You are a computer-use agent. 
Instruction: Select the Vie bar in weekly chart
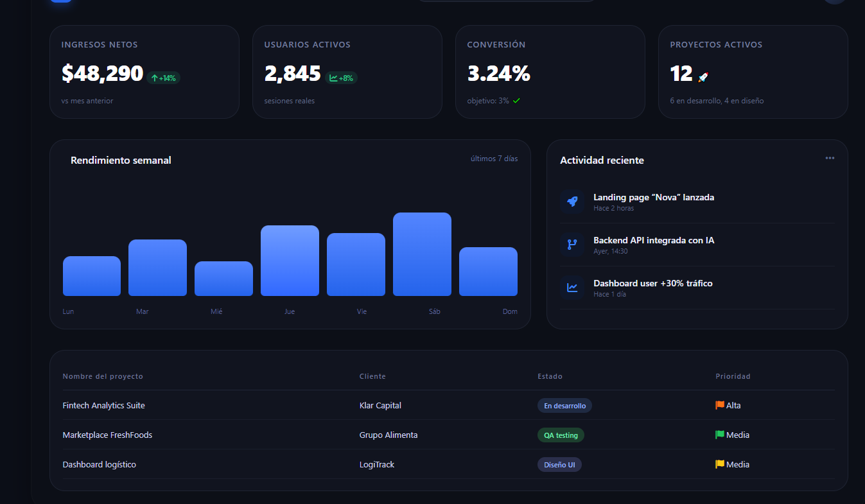(x=356, y=265)
